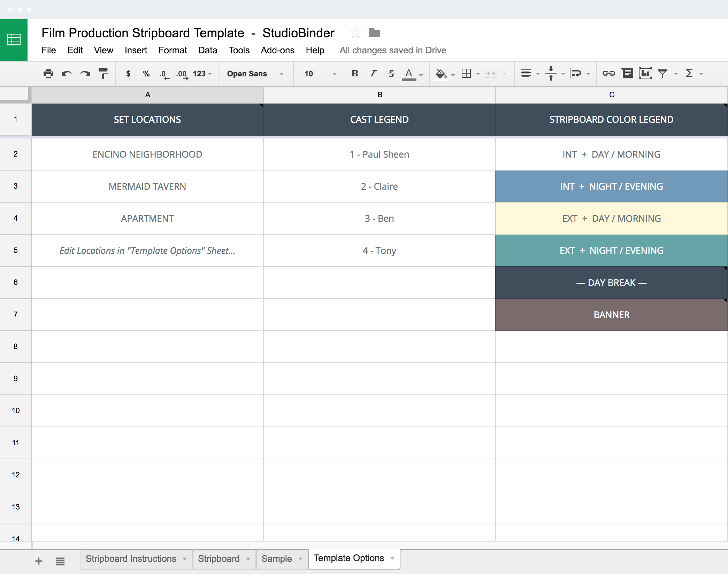Toggle strikethrough formatting on selected cell

click(390, 73)
